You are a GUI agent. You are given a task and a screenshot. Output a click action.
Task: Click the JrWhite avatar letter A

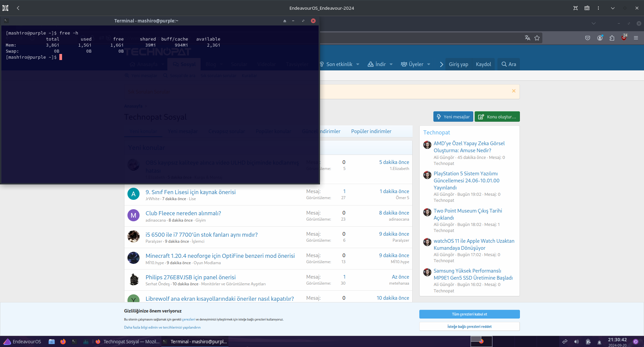coord(133,194)
